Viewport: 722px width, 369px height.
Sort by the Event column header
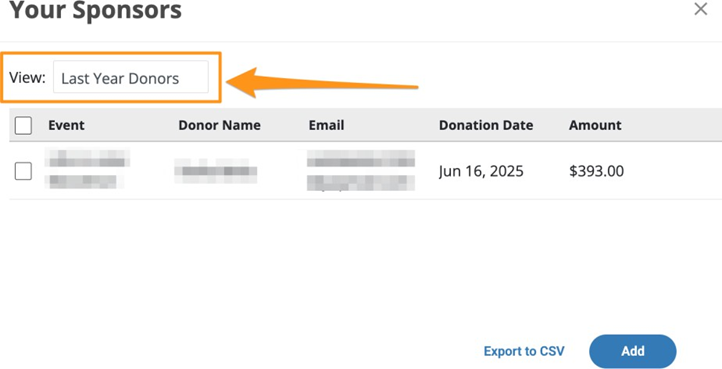[x=66, y=125]
